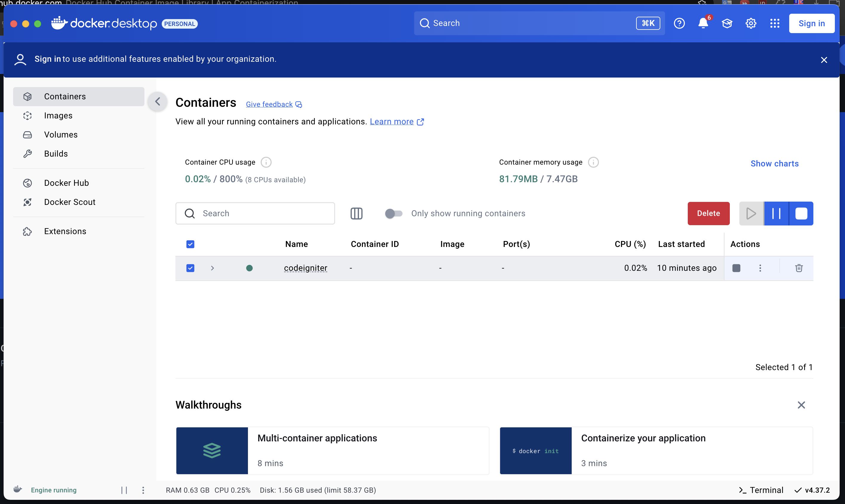Click the green running status dot for codeigniter

point(249,268)
